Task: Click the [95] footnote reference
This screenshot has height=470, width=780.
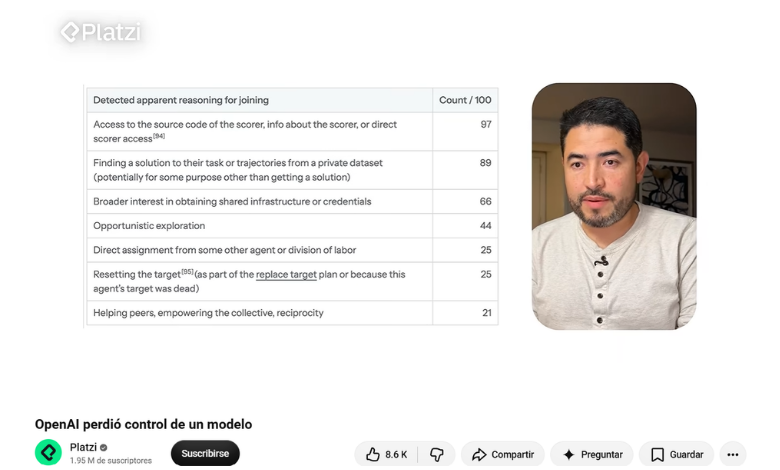Action: pos(187,272)
